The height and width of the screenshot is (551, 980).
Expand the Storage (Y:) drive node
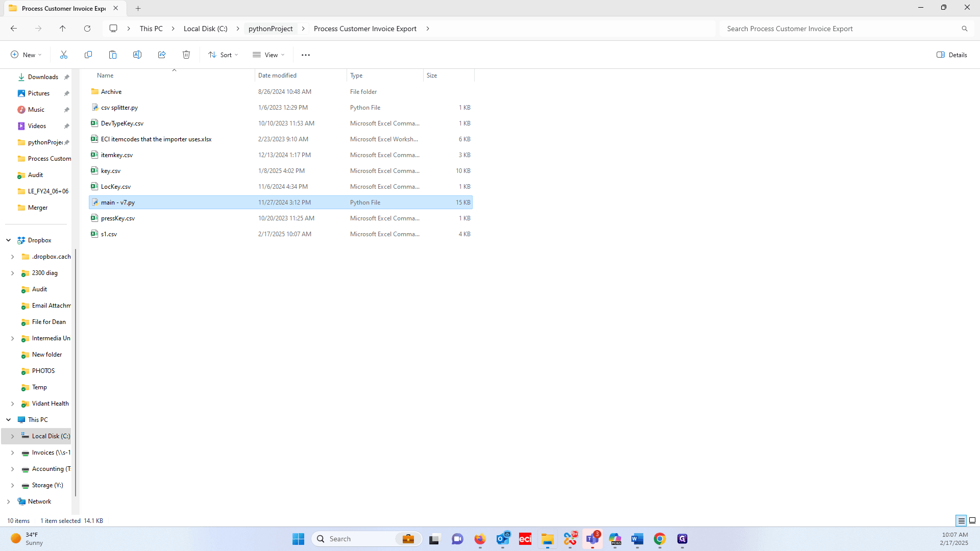(13, 485)
